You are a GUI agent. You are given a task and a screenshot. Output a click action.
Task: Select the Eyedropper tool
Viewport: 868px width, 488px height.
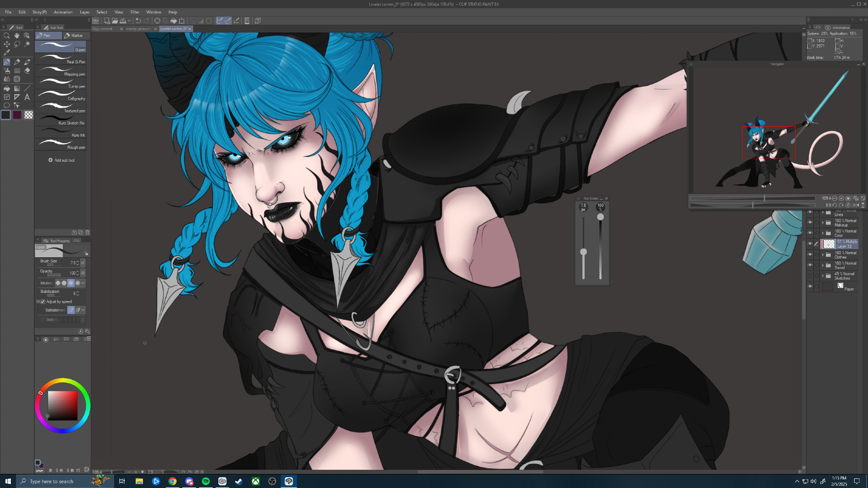point(7,53)
